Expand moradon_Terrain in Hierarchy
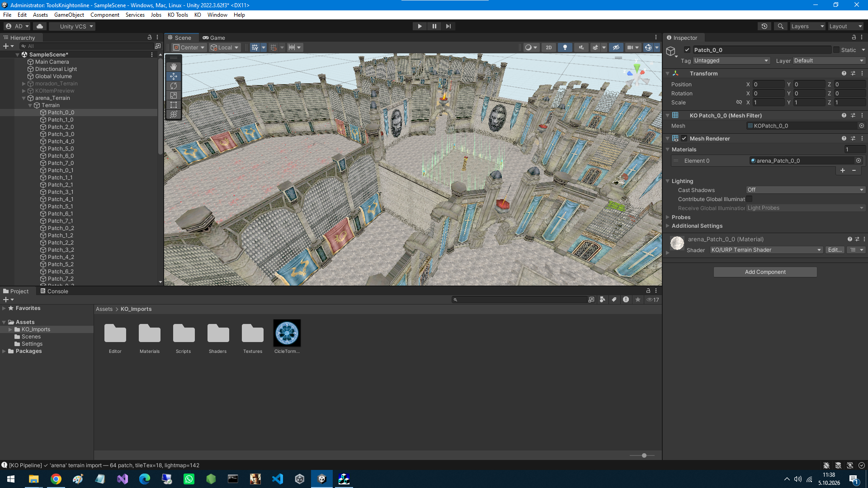 pos(24,84)
